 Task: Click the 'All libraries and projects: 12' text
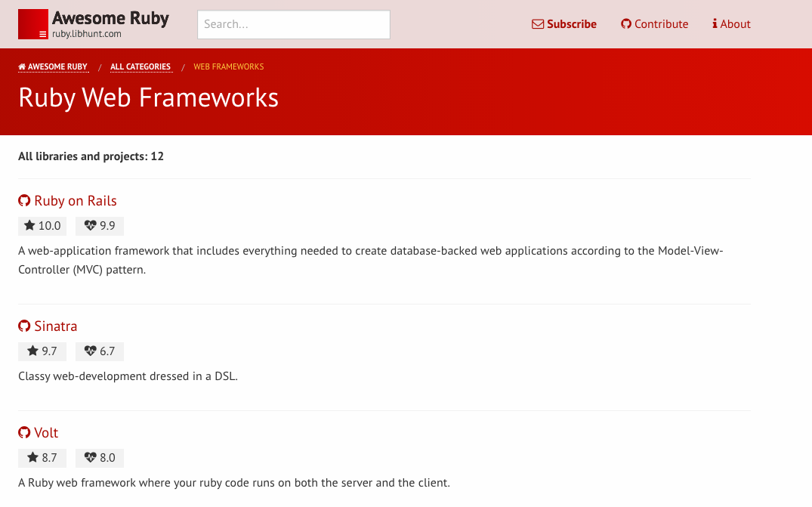91,156
